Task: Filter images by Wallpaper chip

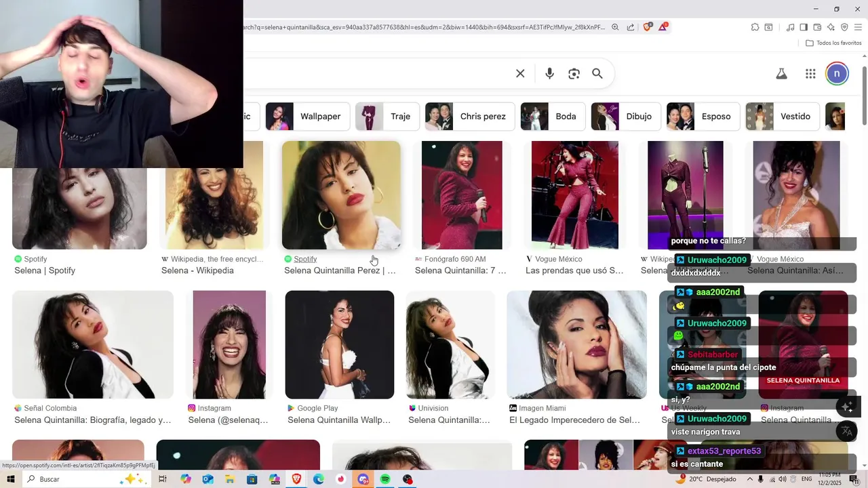Action: 308,117
